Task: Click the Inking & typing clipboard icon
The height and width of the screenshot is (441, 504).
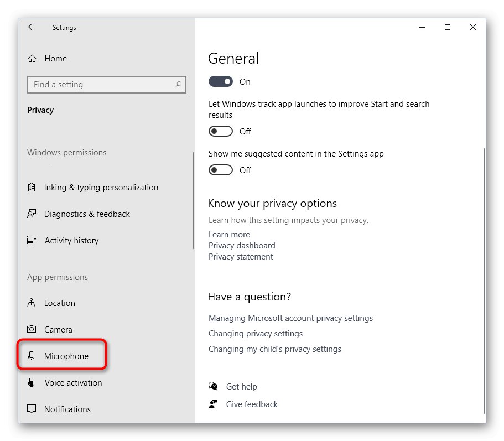Action: (32, 188)
